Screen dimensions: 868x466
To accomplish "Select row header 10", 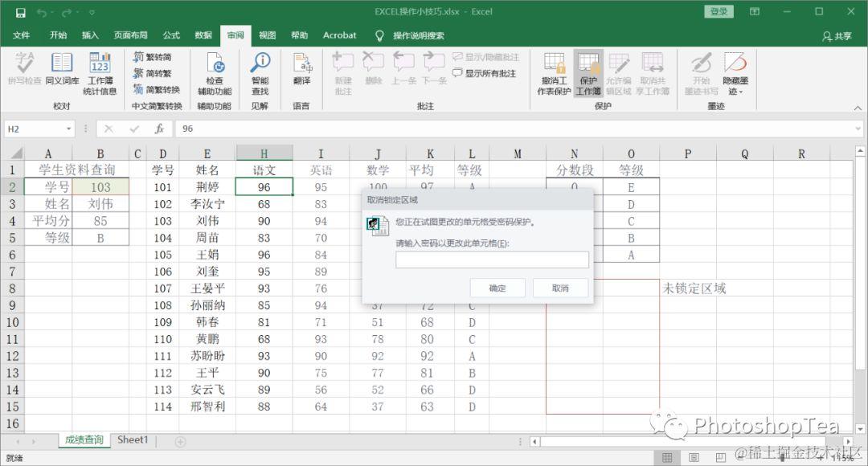I will [12, 322].
